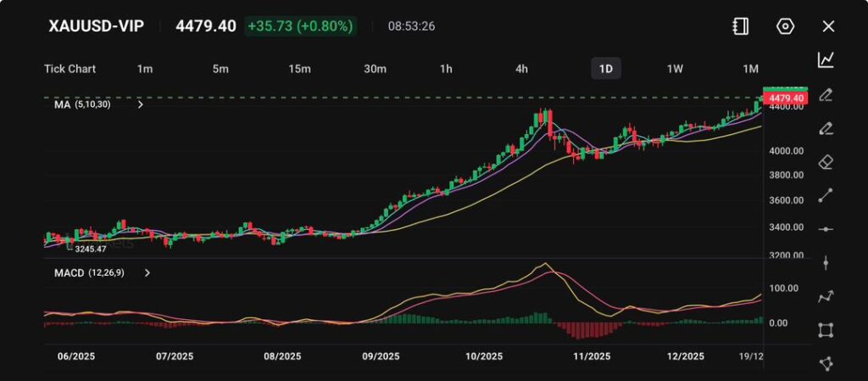Select the vertical line drawing tool

[826, 263]
